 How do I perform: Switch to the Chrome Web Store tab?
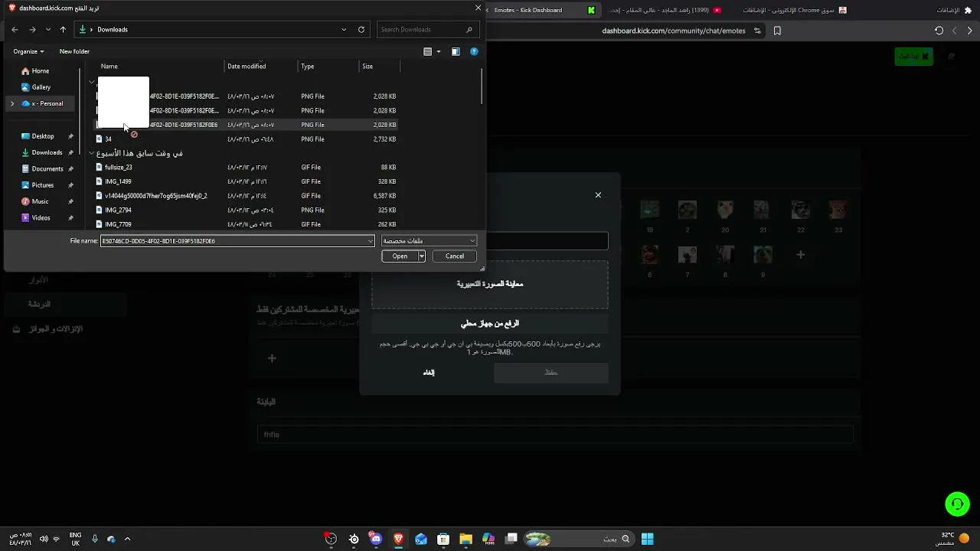(794, 10)
